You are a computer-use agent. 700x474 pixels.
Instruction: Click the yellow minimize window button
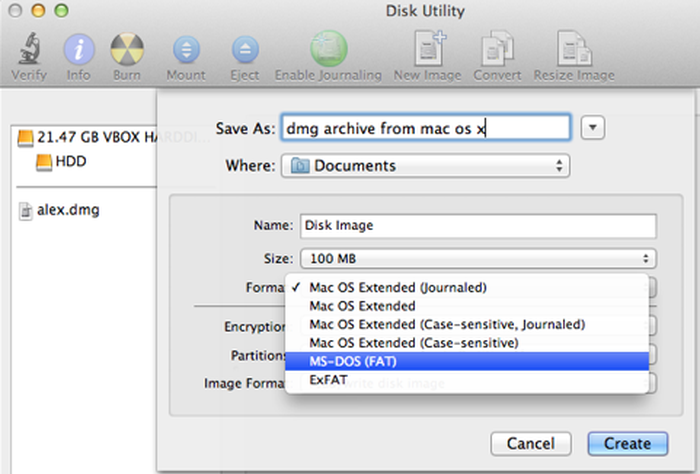pos(39,10)
